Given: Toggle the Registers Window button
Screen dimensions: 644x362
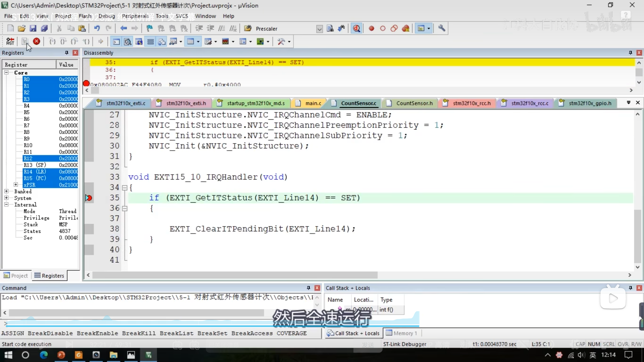Looking at the screenshot, I should pos(150,41).
